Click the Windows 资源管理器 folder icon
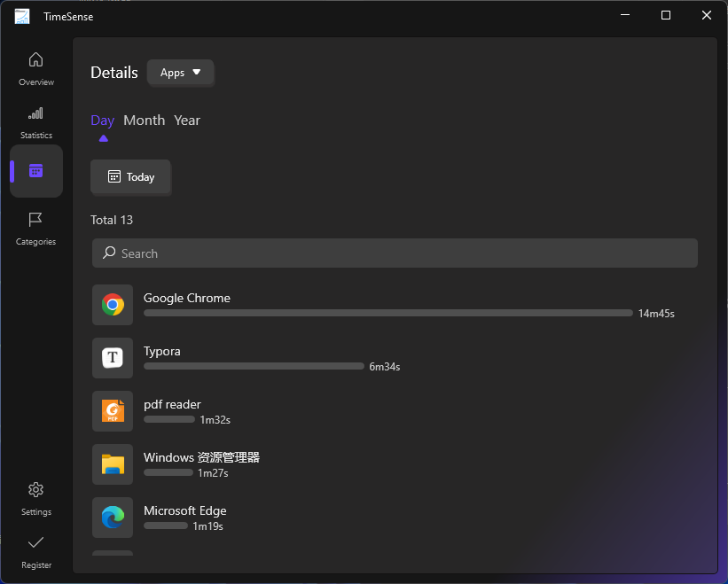The height and width of the screenshot is (584, 728). pyautogui.click(x=113, y=463)
